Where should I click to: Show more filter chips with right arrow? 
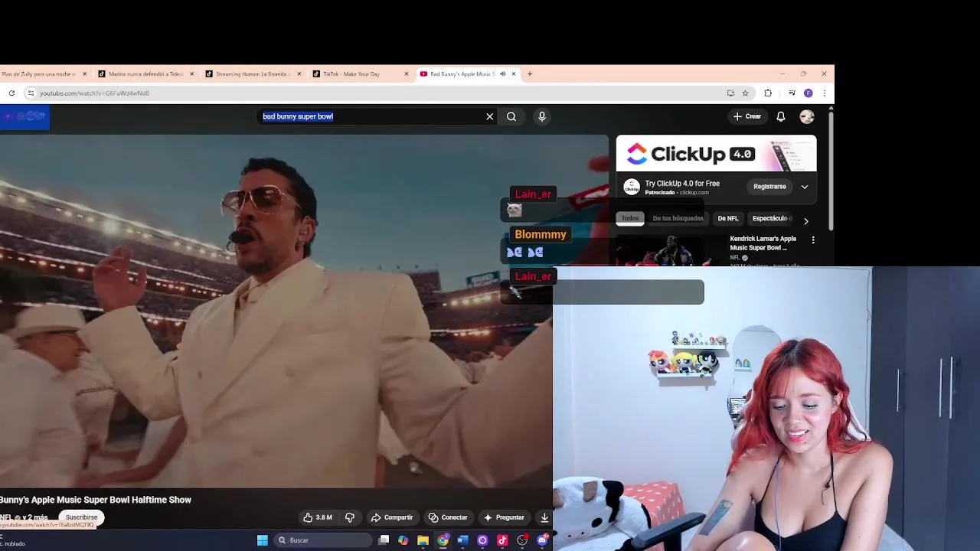805,221
